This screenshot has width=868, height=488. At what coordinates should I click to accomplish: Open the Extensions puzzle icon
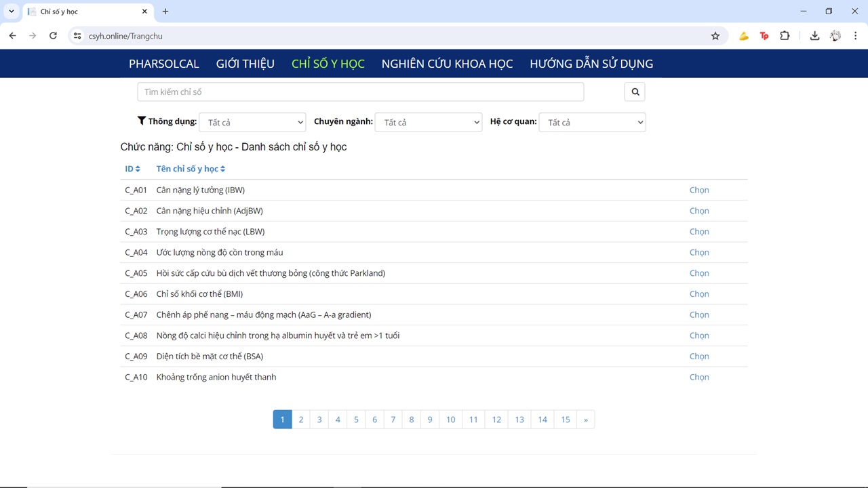click(x=785, y=36)
